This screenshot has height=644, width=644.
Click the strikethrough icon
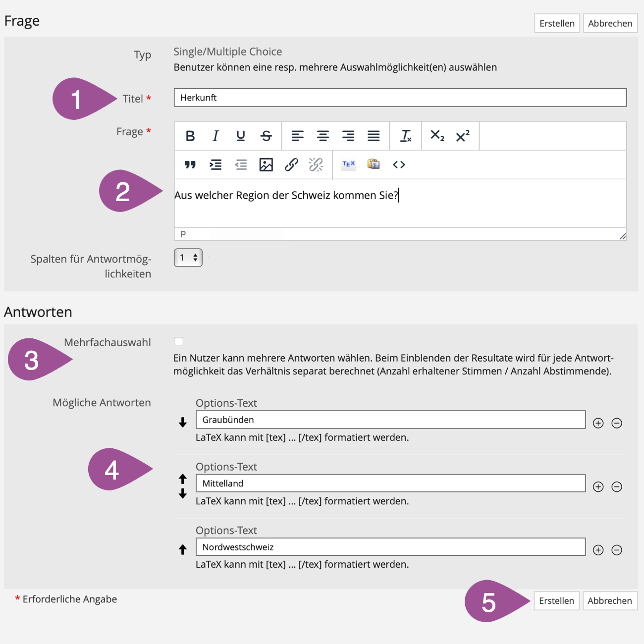coord(266,136)
